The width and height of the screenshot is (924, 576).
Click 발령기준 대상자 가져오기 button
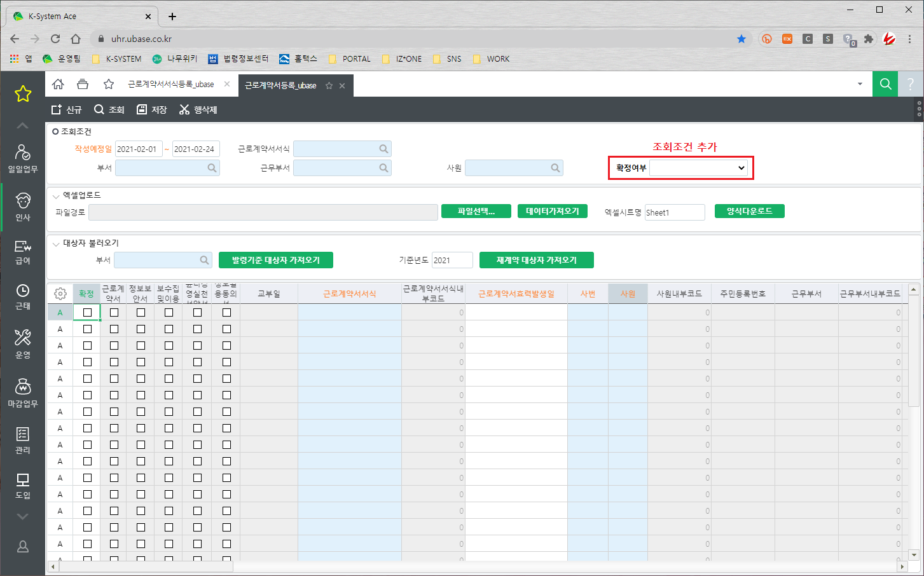pos(276,260)
